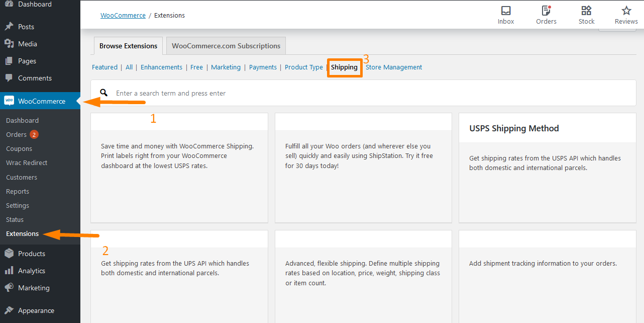Switch to WooCommerce.com Subscriptions tab
644x323 pixels.
pos(226,46)
